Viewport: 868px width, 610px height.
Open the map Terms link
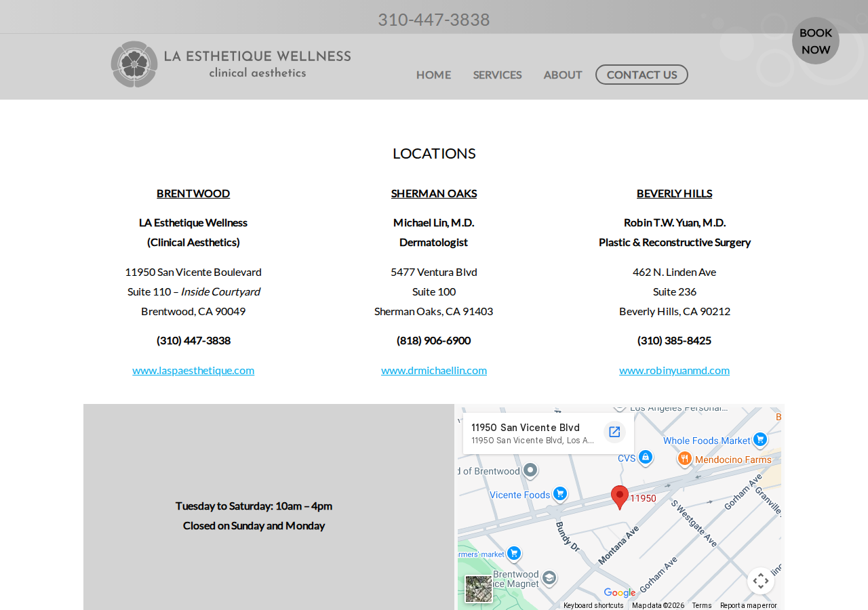[702, 605]
